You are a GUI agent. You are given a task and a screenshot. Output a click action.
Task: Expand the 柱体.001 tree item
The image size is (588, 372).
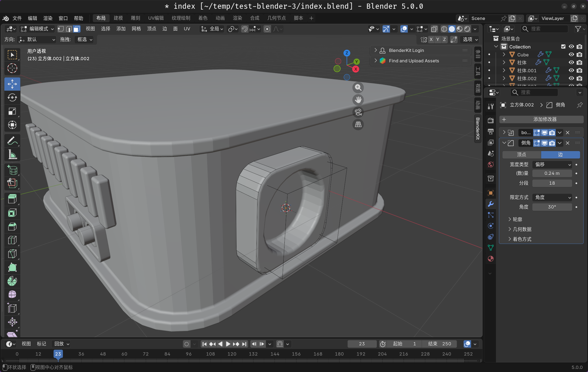504,70
